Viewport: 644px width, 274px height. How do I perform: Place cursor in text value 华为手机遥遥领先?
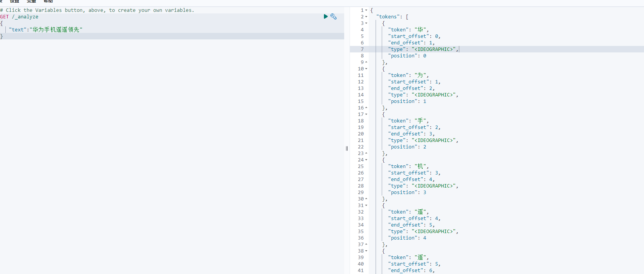coord(56,29)
